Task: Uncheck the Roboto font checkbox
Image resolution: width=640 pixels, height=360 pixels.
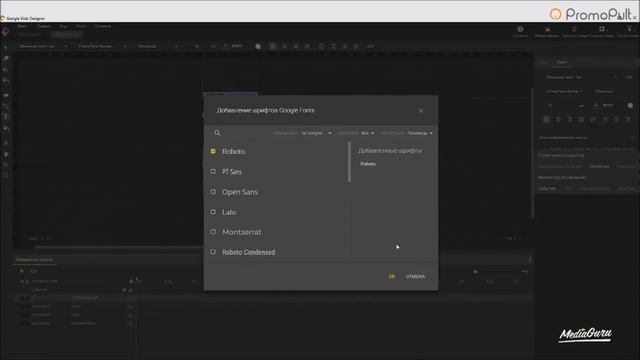Action: (x=213, y=151)
